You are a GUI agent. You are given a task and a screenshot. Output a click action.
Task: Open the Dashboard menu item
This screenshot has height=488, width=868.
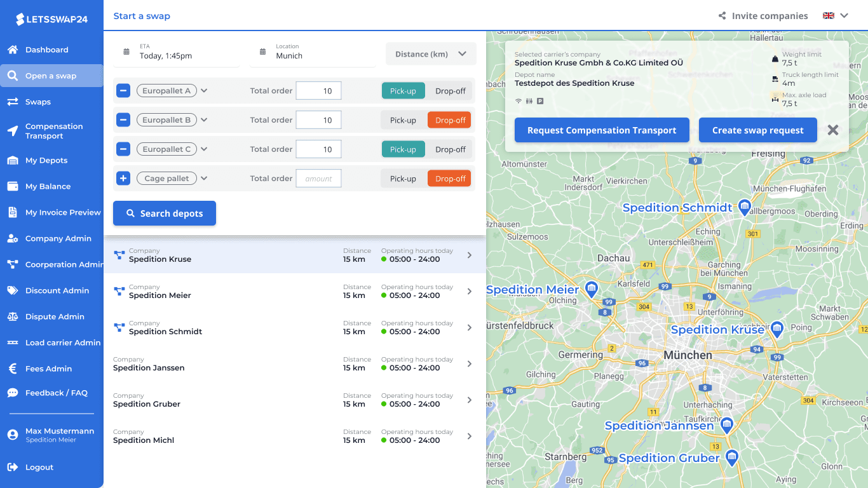click(x=51, y=50)
